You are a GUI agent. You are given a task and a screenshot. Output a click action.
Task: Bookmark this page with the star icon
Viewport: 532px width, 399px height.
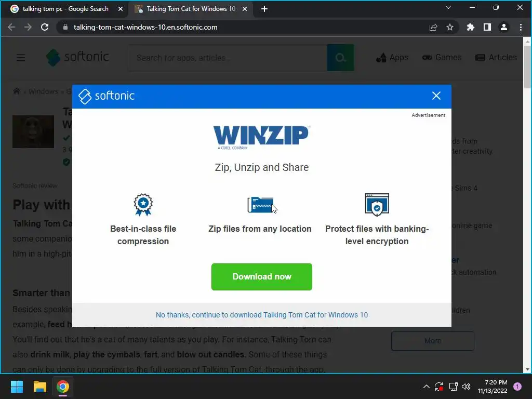450,27
